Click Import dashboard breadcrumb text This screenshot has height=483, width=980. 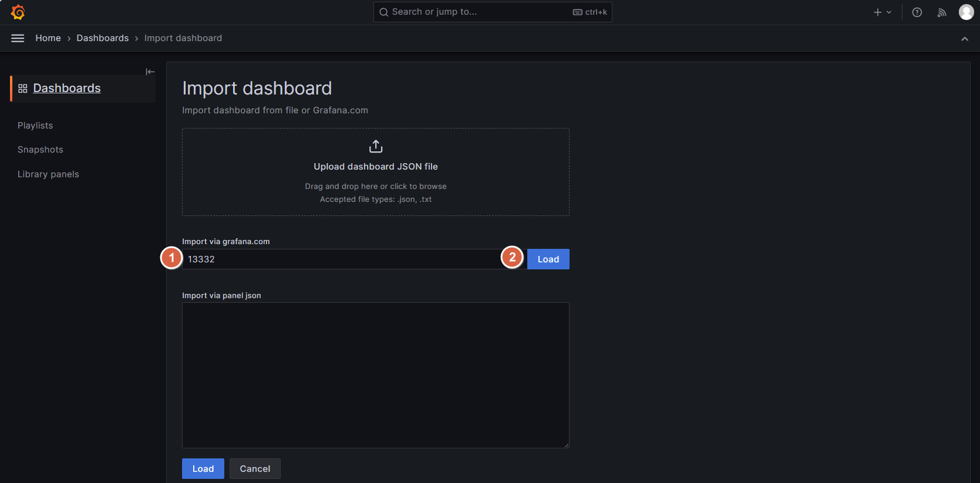[183, 38]
